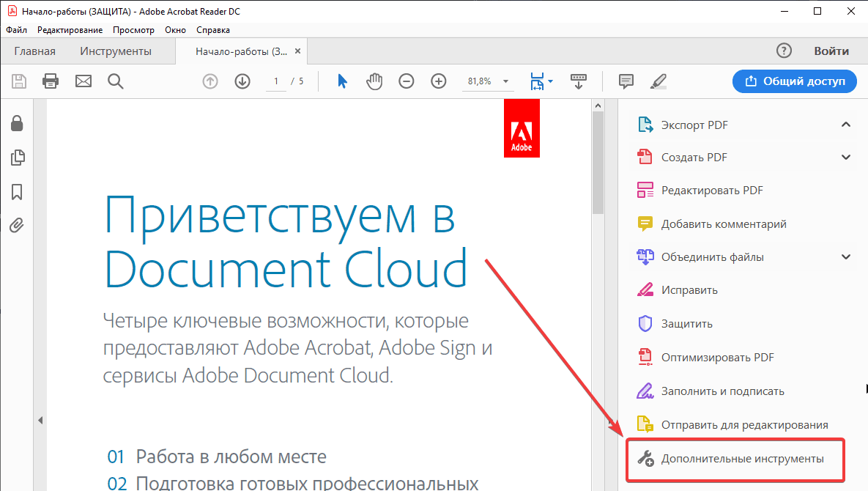
Task: Open the Редактирование menu
Action: click(x=70, y=30)
